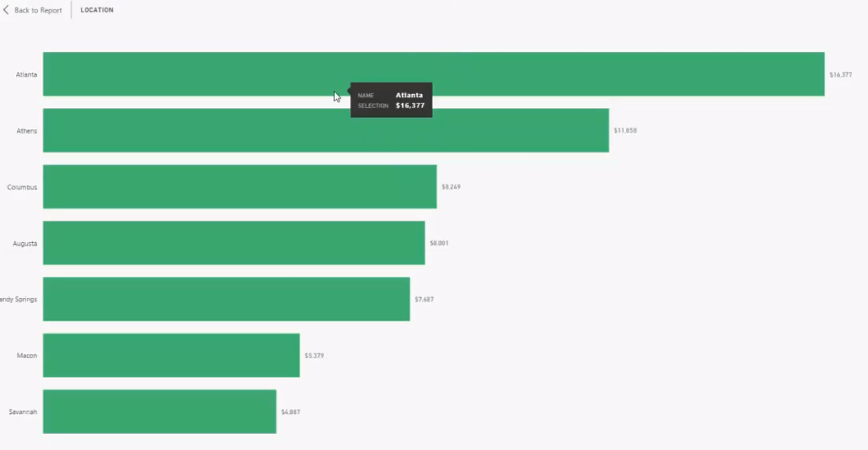The width and height of the screenshot is (868, 450).
Task: Click the Back to Report arrow icon
Action: point(6,10)
